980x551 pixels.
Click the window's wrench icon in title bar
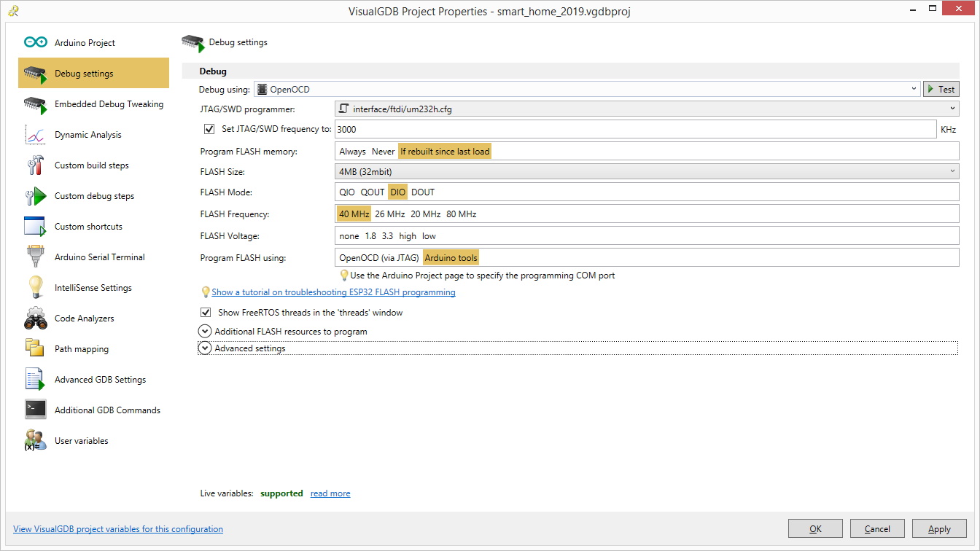pyautogui.click(x=14, y=12)
